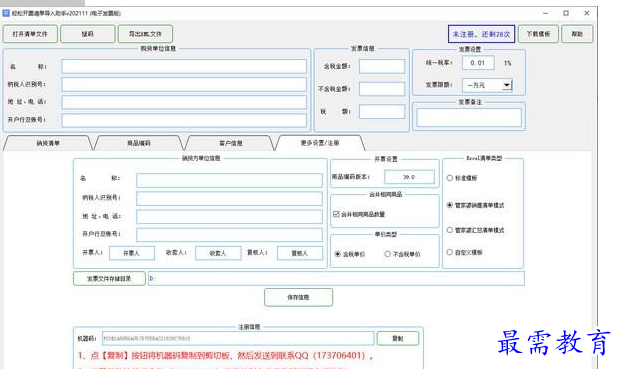Click the 发票备注 text box
Viewport: 619px width, 374px height.
tap(469, 118)
